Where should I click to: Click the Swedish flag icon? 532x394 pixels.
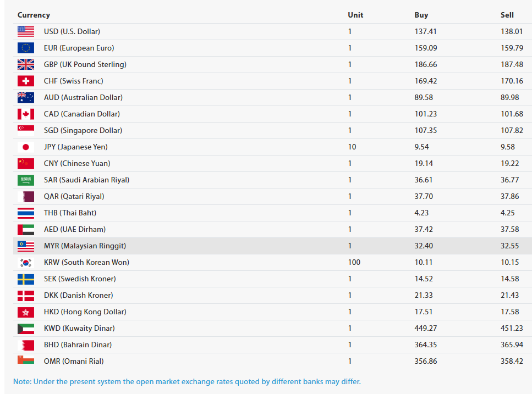[x=26, y=279]
